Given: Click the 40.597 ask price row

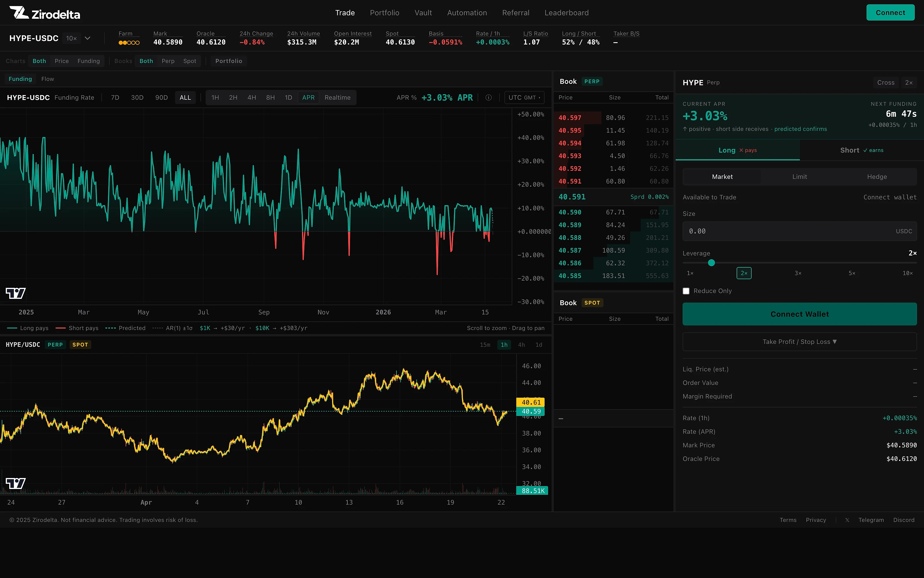Looking at the screenshot, I should click(614, 118).
